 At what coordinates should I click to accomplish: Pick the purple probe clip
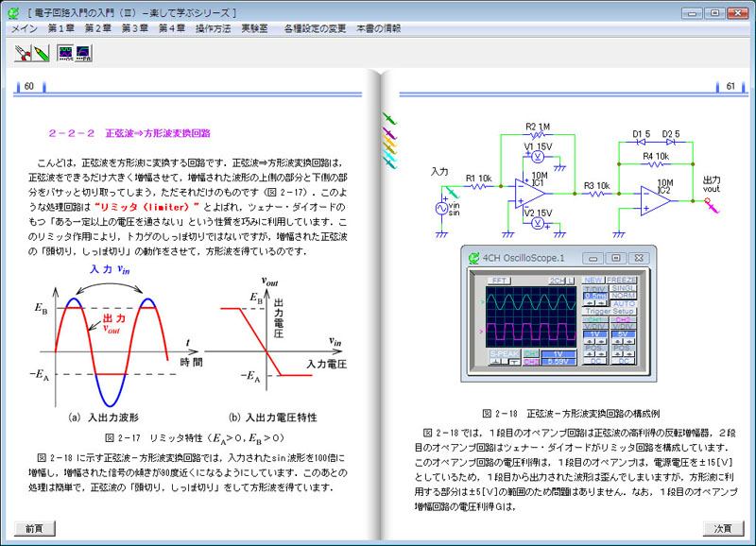click(389, 132)
